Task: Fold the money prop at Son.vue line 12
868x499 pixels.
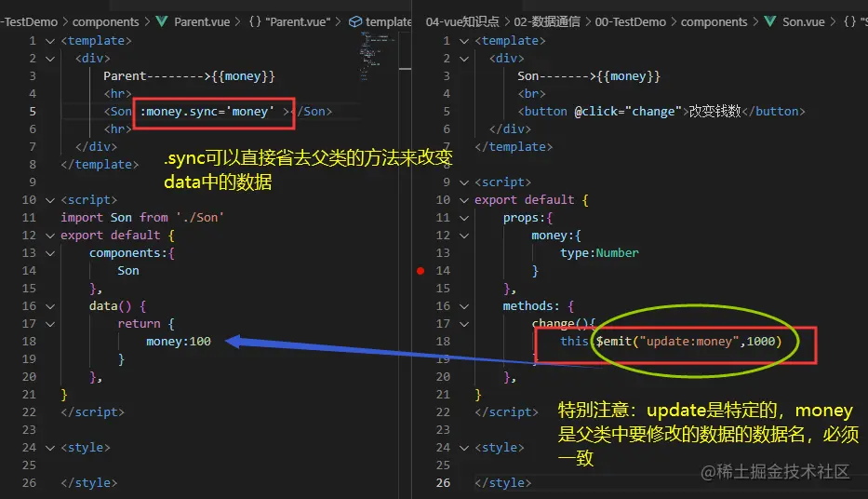Action: click(x=464, y=236)
